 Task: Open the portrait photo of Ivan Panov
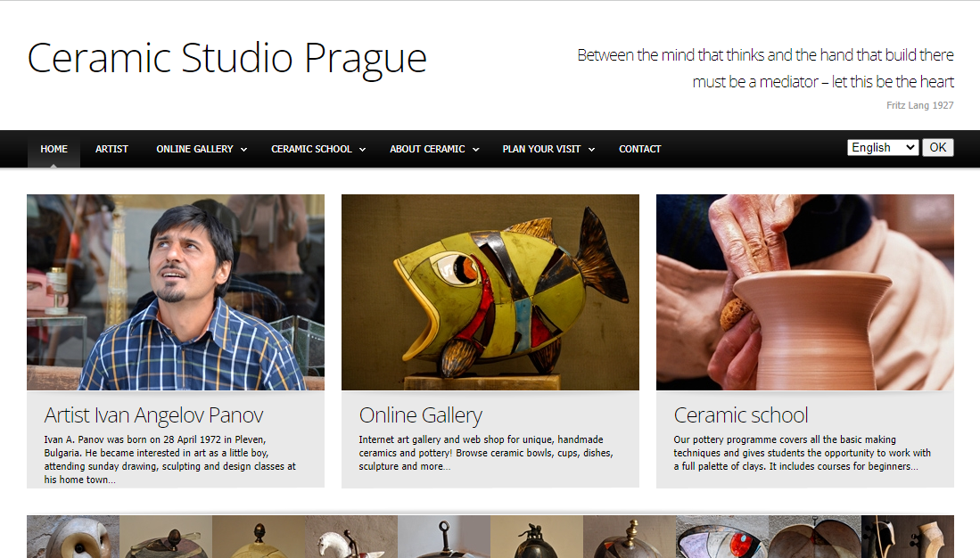coord(176,292)
